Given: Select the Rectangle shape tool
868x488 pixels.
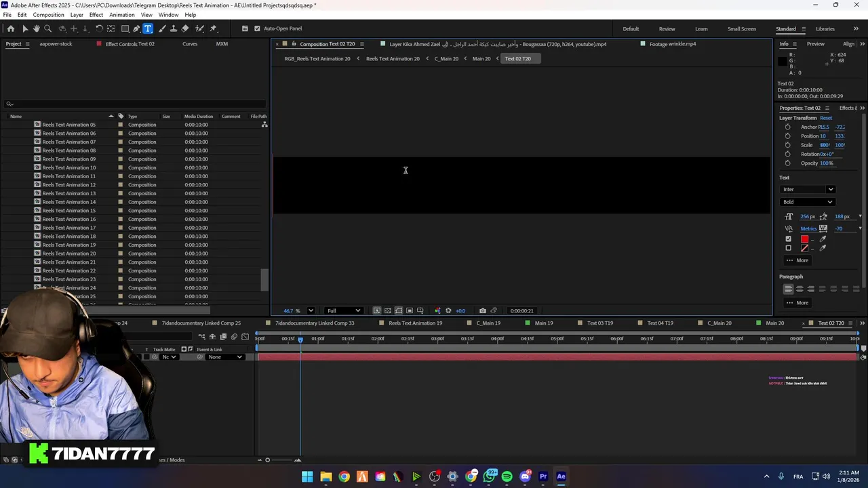Looking at the screenshot, I should point(125,28).
